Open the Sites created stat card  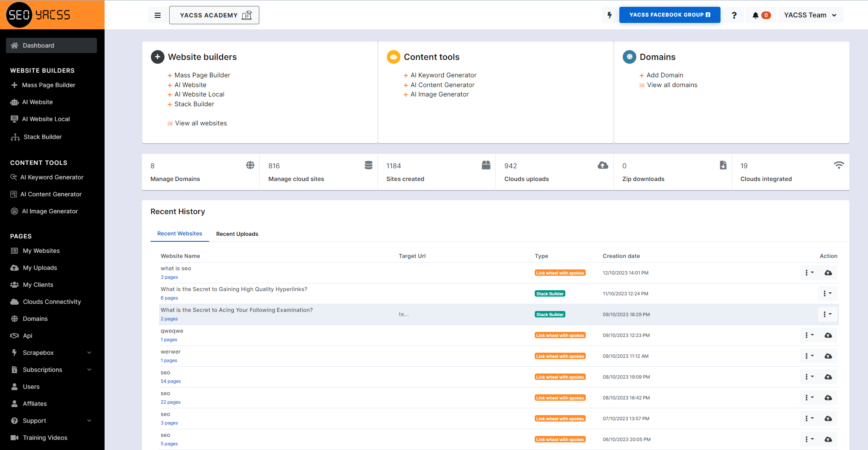point(437,172)
